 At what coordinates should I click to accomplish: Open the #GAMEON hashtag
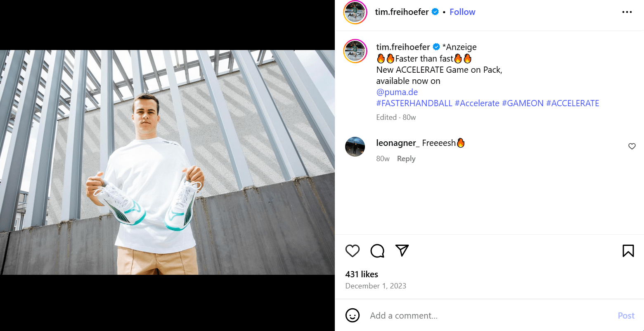523,103
